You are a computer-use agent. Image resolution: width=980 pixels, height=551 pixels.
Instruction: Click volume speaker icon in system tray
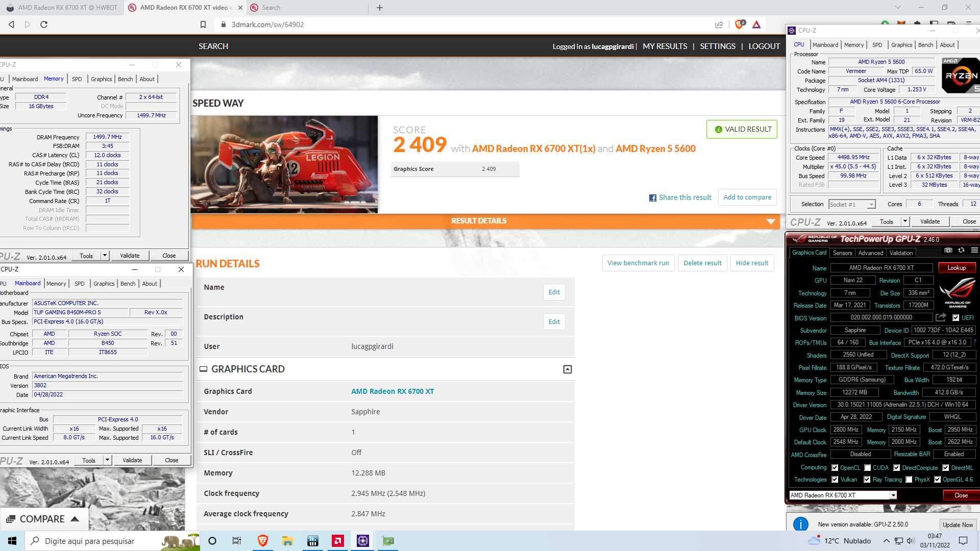[x=911, y=541]
